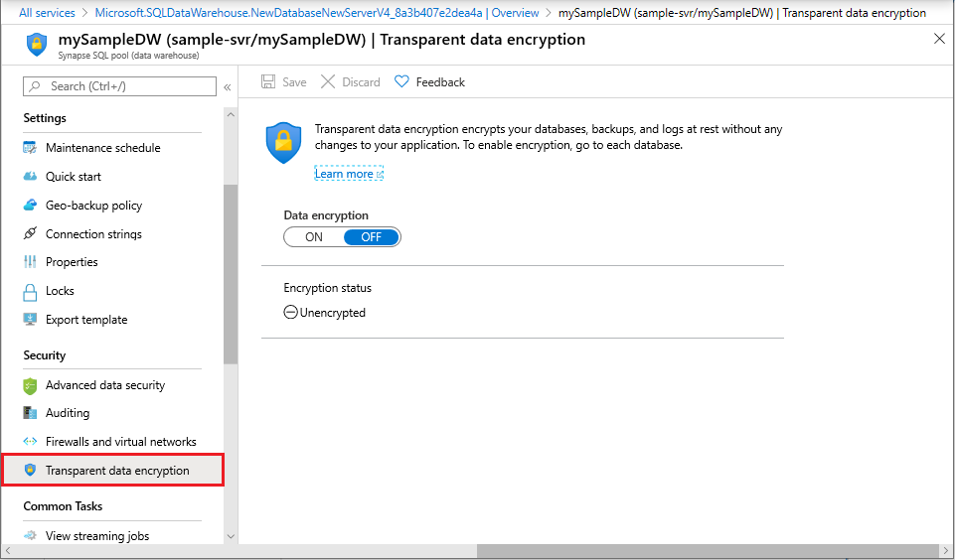Collapse the sidebar with the double chevron
Screen dimensions: 955x560
point(228,87)
